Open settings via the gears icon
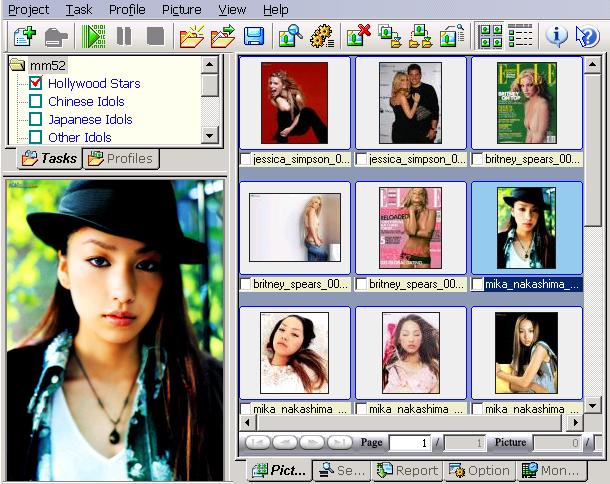The height and width of the screenshot is (484, 610). [x=322, y=36]
